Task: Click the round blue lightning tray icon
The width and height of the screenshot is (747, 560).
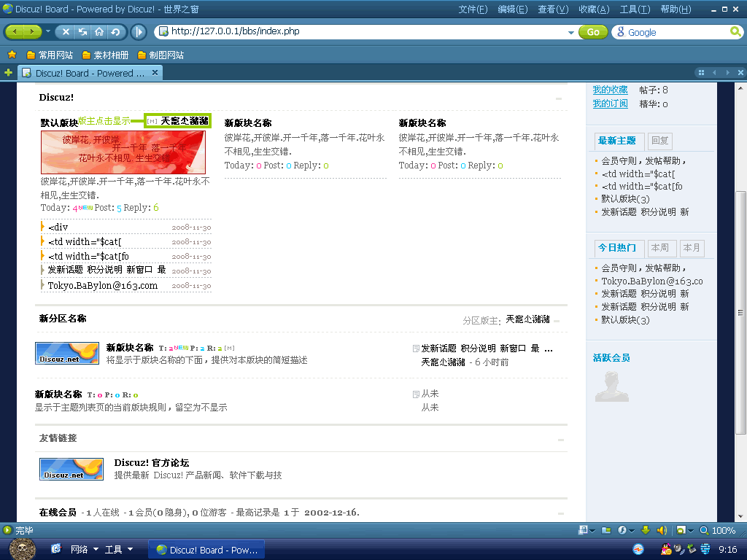Action: [x=638, y=550]
